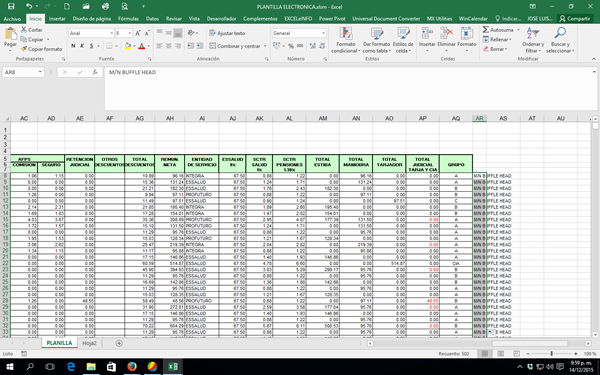Click the Compartir button

(x=574, y=19)
